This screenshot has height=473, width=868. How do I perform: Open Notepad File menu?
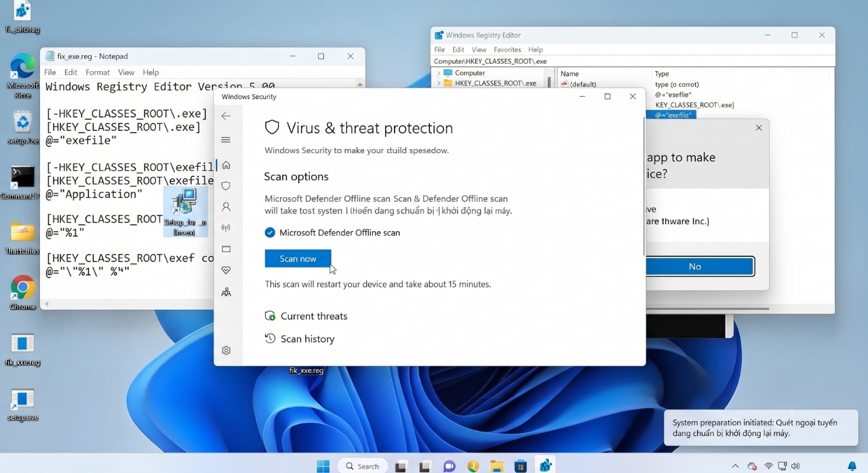[50, 73]
